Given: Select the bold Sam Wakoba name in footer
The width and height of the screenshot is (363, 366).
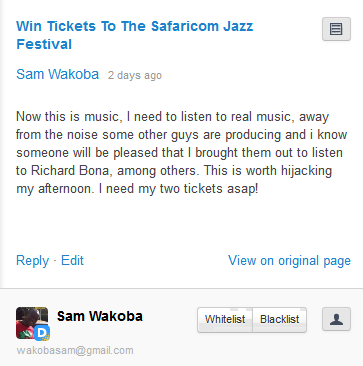Looking at the screenshot, I should tap(100, 316).
